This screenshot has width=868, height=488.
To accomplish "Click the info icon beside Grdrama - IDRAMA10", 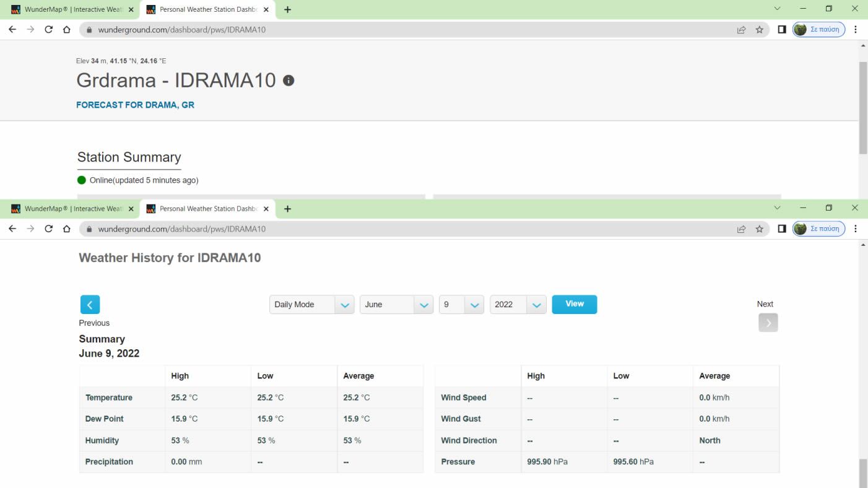I will 288,81.
